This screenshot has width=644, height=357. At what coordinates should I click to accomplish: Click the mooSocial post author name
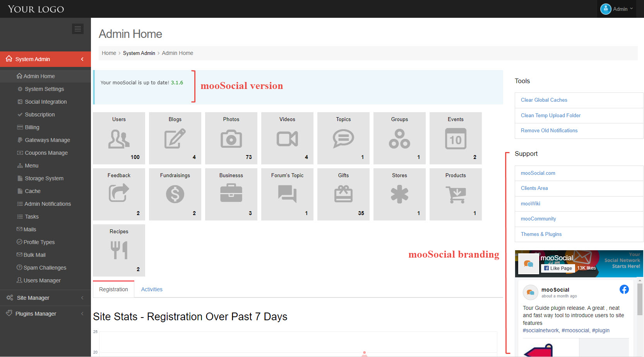[555, 289]
